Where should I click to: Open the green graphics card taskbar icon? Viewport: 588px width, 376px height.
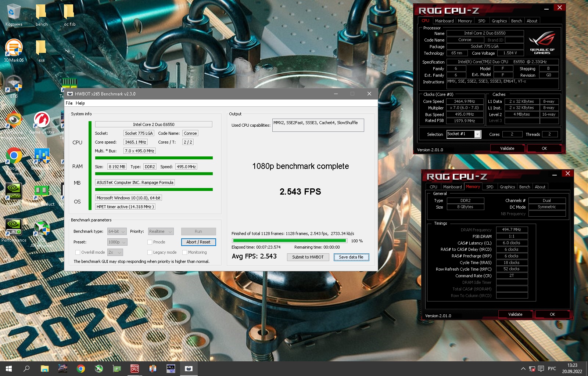tap(117, 369)
